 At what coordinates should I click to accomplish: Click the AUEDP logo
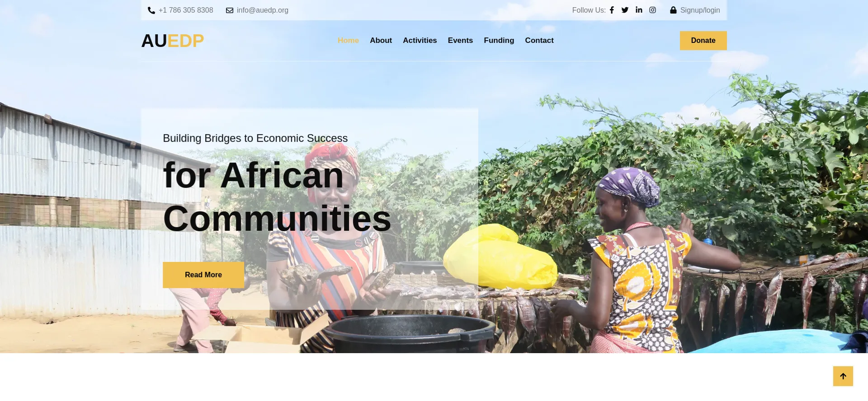(173, 41)
